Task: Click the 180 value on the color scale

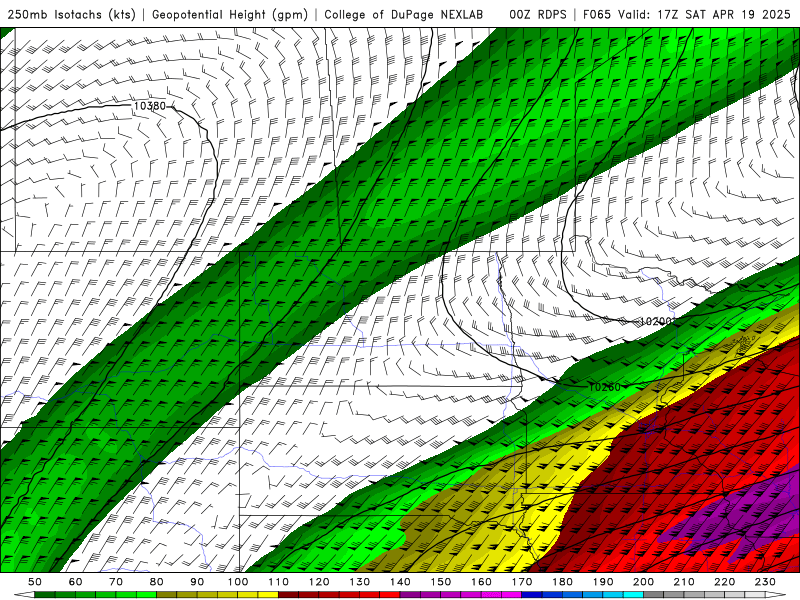Action: [x=562, y=582]
